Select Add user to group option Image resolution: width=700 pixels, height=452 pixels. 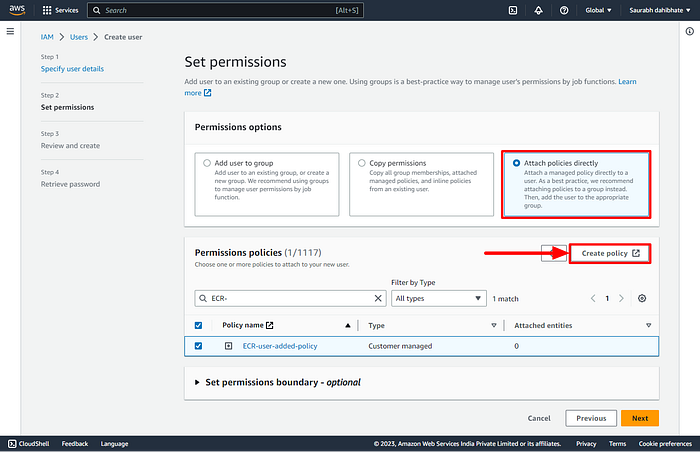(207, 163)
